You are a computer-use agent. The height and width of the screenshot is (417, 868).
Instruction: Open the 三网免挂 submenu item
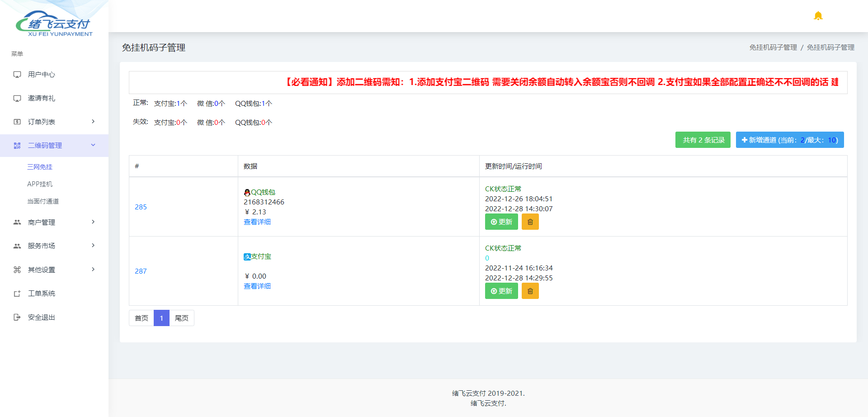coord(39,167)
